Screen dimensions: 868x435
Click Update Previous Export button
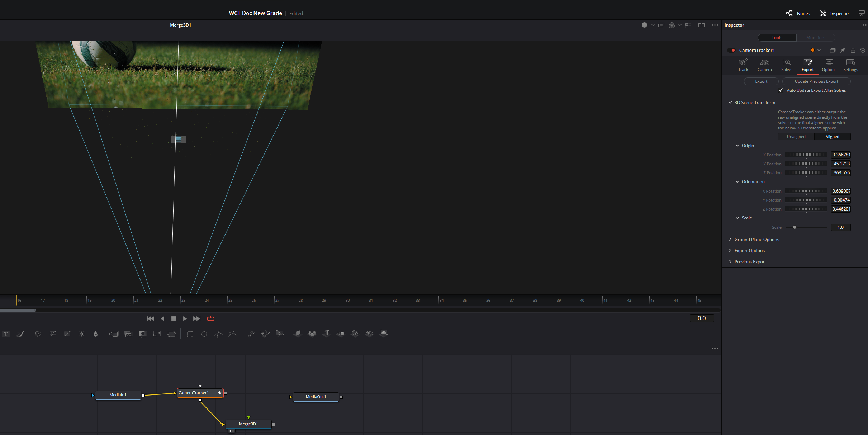tap(816, 81)
